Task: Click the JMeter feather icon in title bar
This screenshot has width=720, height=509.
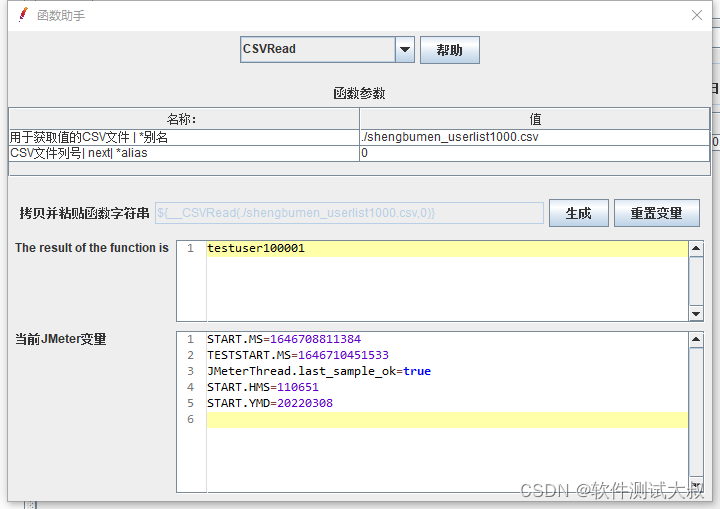Action: coord(22,15)
